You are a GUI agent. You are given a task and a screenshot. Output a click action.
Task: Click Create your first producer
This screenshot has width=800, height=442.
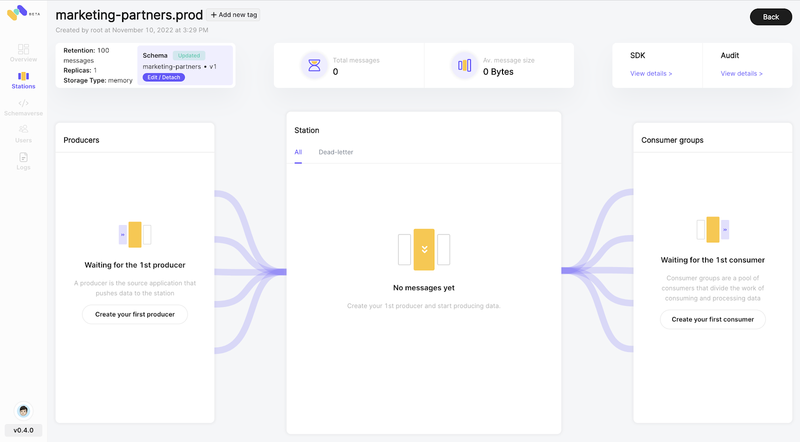(x=135, y=314)
